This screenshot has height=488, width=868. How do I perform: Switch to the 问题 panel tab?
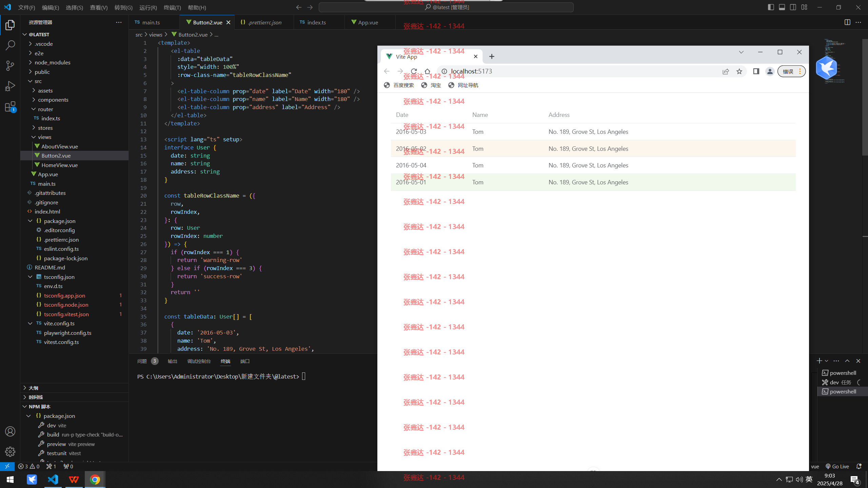pyautogui.click(x=142, y=361)
